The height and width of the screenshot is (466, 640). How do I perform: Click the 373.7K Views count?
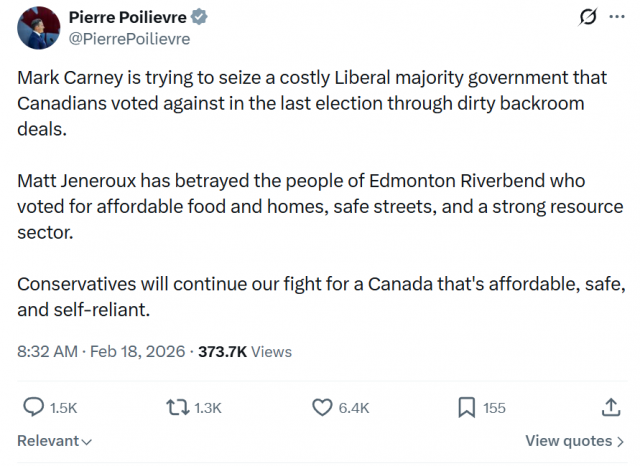tap(245, 351)
